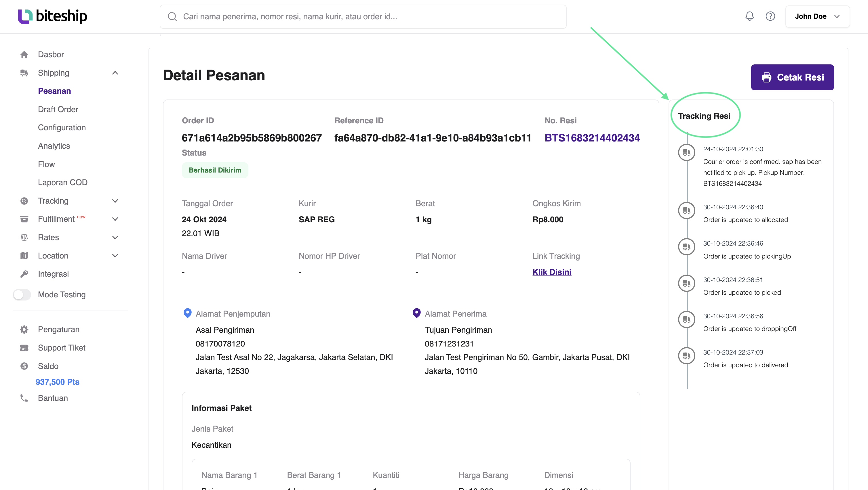Open Pesanan in the sidebar
The image size is (868, 490).
click(x=54, y=91)
